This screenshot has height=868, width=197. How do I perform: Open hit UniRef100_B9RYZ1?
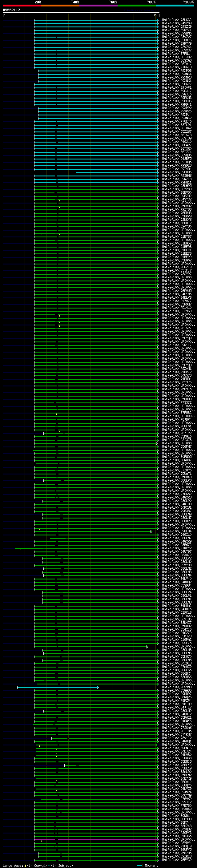click(x=177, y=30)
